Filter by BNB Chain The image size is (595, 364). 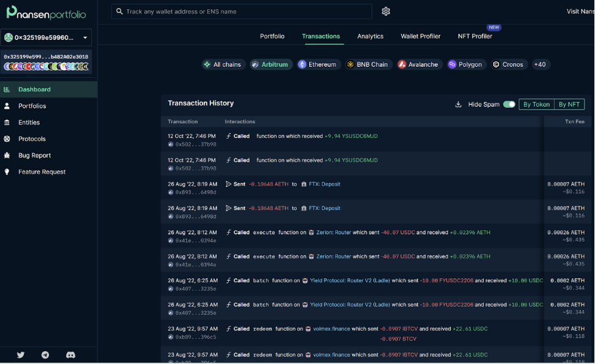tap(369, 64)
